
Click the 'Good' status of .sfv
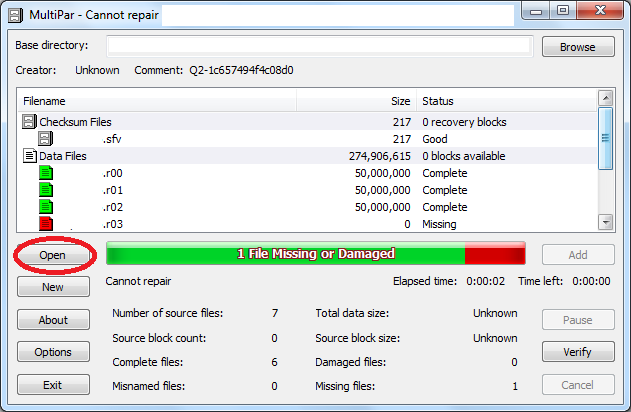[x=435, y=139]
